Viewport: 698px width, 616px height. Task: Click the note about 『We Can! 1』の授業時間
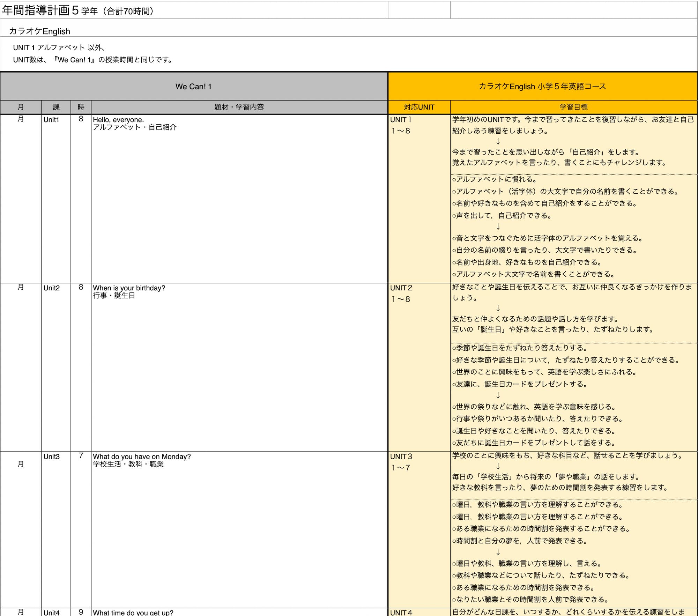tap(93, 60)
